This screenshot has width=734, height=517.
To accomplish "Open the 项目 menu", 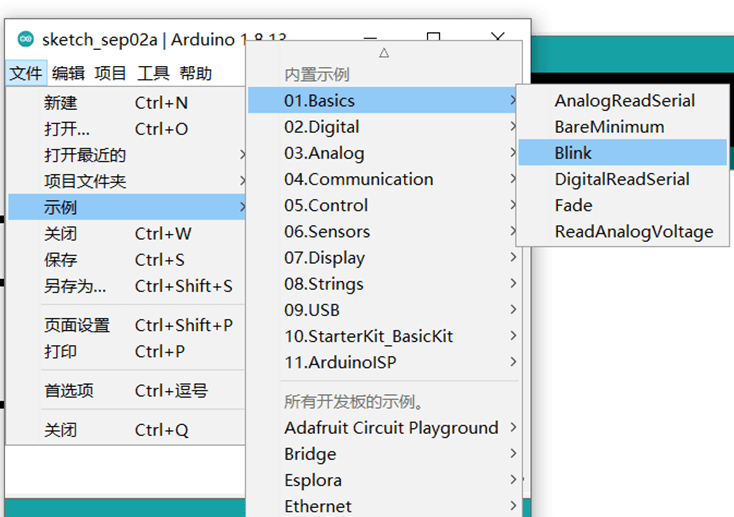I will [110, 74].
